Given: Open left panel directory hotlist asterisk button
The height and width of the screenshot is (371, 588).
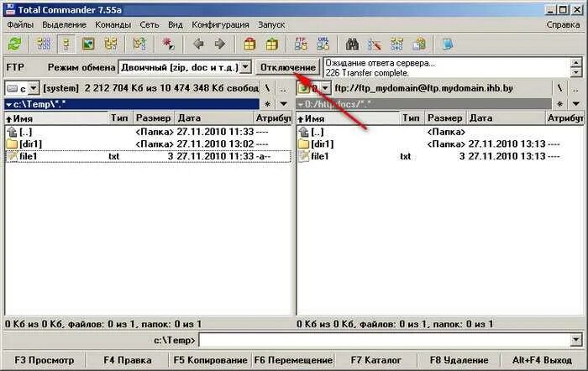Looking at the screenshot, I should (267, 104).
